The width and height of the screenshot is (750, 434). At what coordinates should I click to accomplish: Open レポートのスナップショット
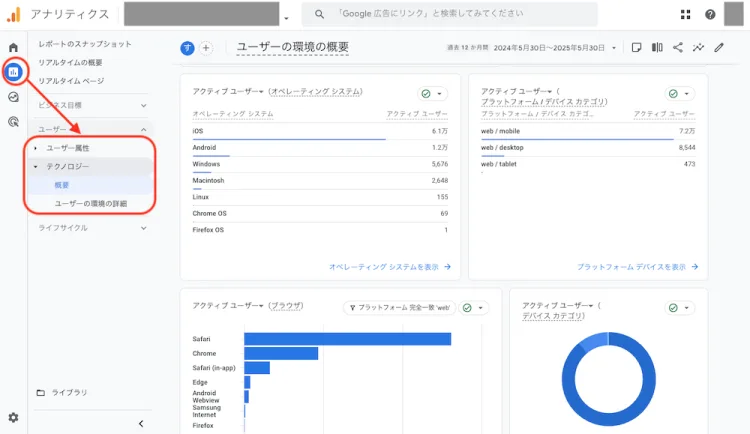[85, 44]
